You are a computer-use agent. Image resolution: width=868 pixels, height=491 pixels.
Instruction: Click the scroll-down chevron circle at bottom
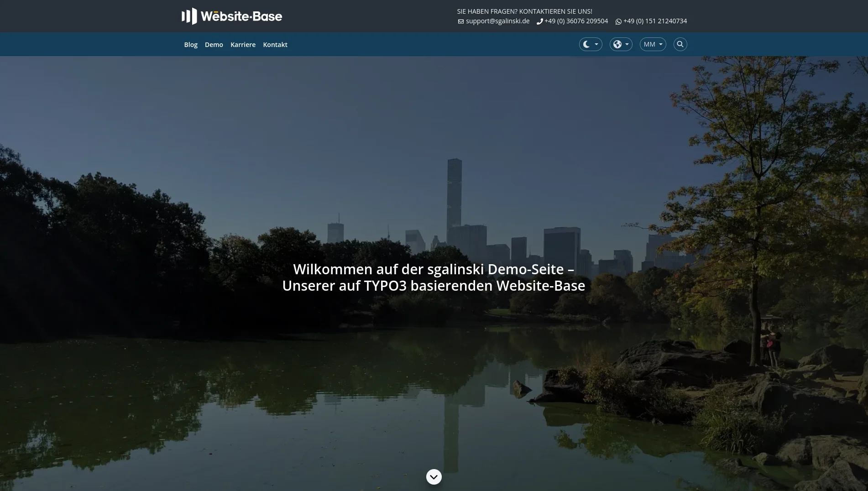[x=434, y=476]
